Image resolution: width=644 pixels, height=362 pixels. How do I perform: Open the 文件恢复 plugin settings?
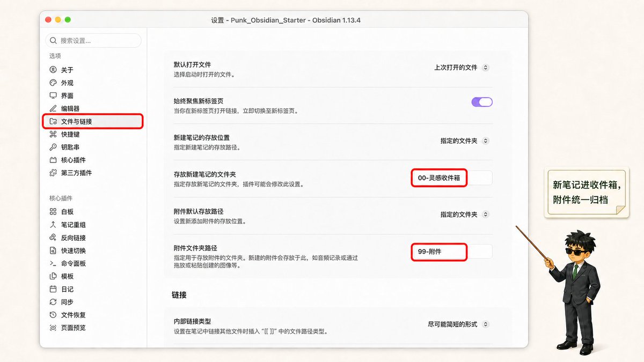(93, 315)
